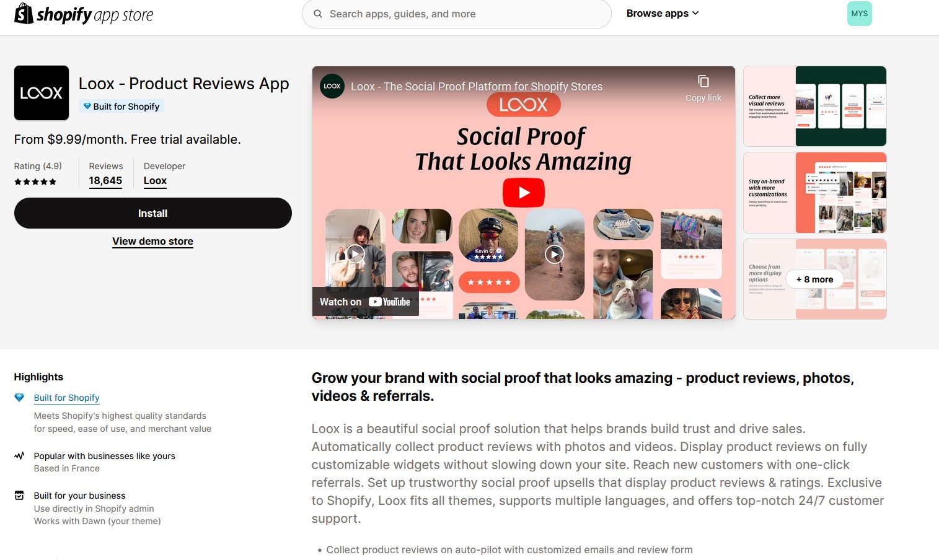Click the Install button

[x=153, y=213]
